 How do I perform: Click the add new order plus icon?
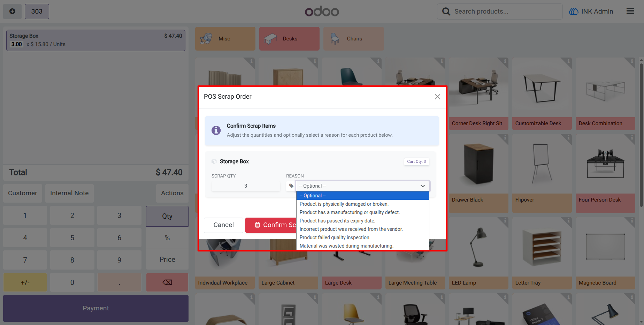pyautogui.click(x=12, y=12)
